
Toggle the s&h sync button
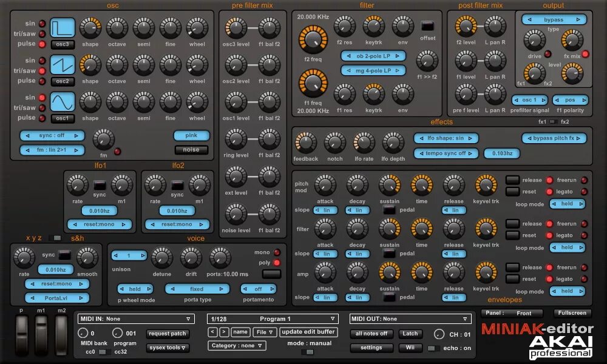[x=64, y=255]
